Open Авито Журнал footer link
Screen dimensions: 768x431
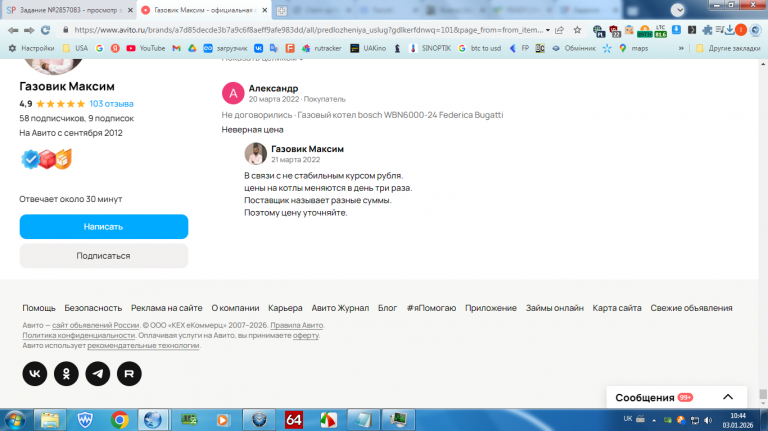(x=340, y=308)
